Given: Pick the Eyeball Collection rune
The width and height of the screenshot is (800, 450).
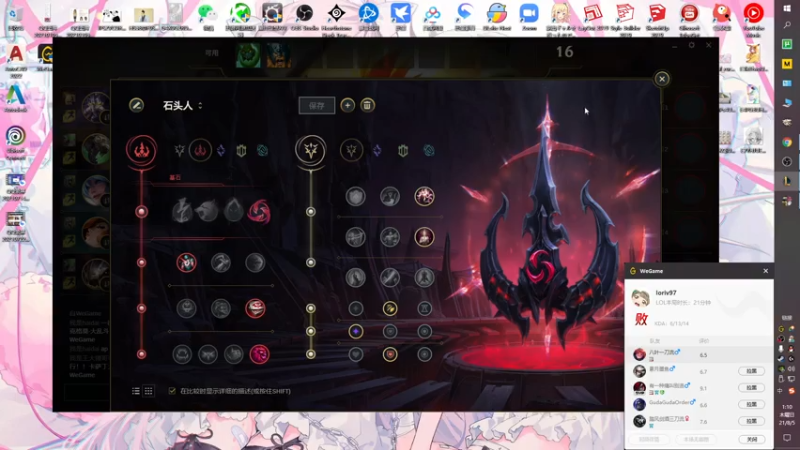Looking at the screenshot, I should (x=255, y=309).
